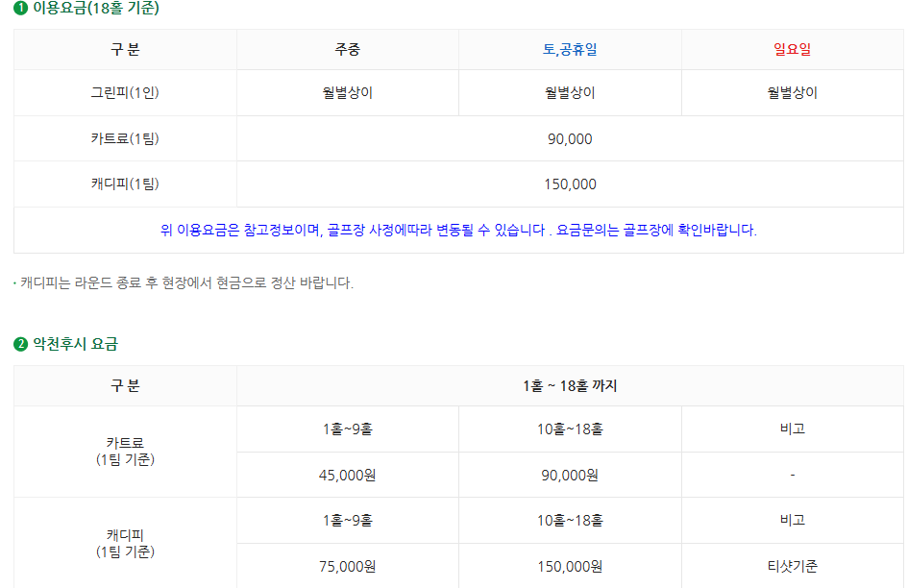Click the '45,000원' value
Screen dimensions: 908x588
(x=348, y=476)
